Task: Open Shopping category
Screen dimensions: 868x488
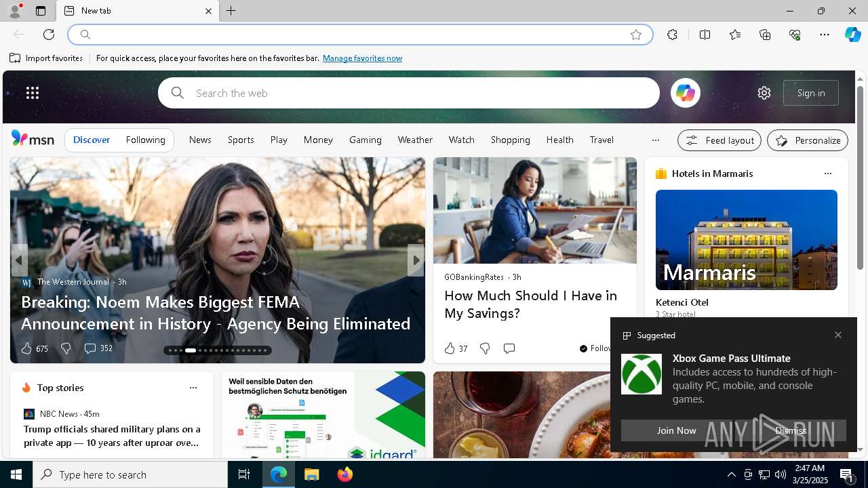Action: coord(511,140)
